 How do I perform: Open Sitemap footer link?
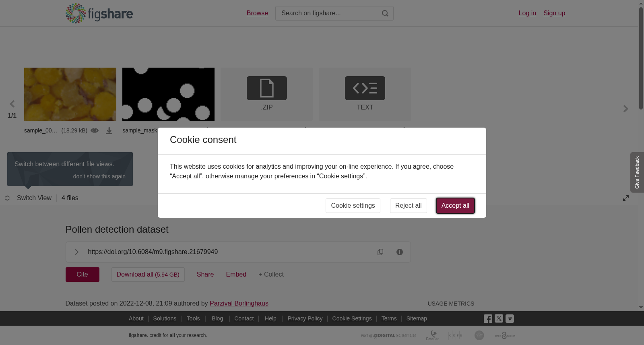pos(417,318)
